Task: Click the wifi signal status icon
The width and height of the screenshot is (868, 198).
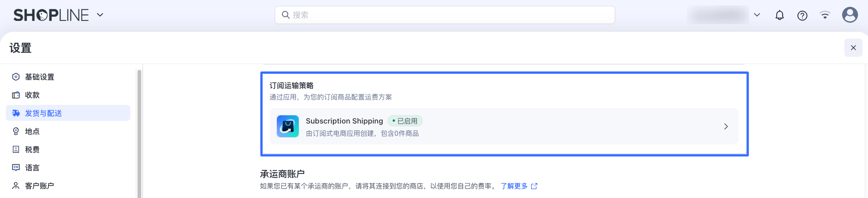Action: (x=825, y=15)
